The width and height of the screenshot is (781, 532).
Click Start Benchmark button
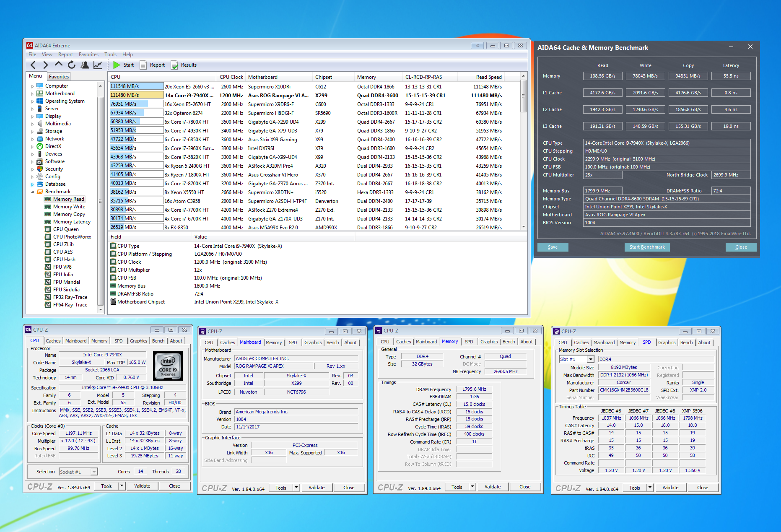coord(647,247)
